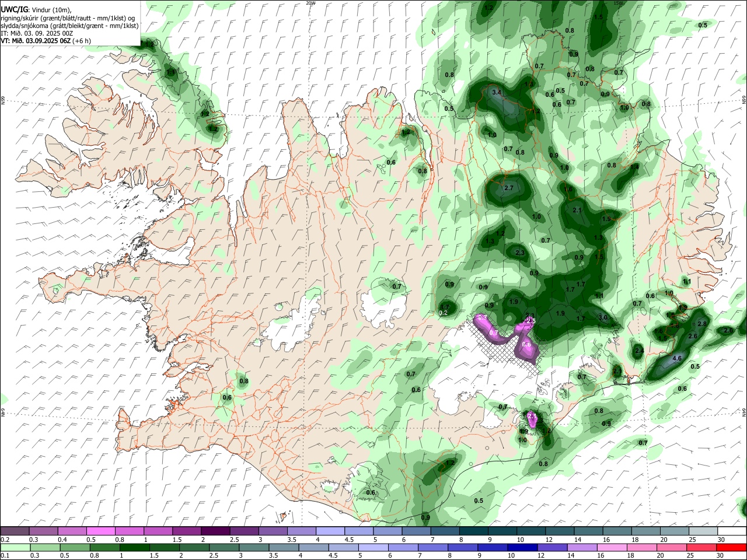This screenshot has width=747, height=560.
Task: Click the purple 0.2–0.3 swatch in top legend
Action: pos(15,531)
